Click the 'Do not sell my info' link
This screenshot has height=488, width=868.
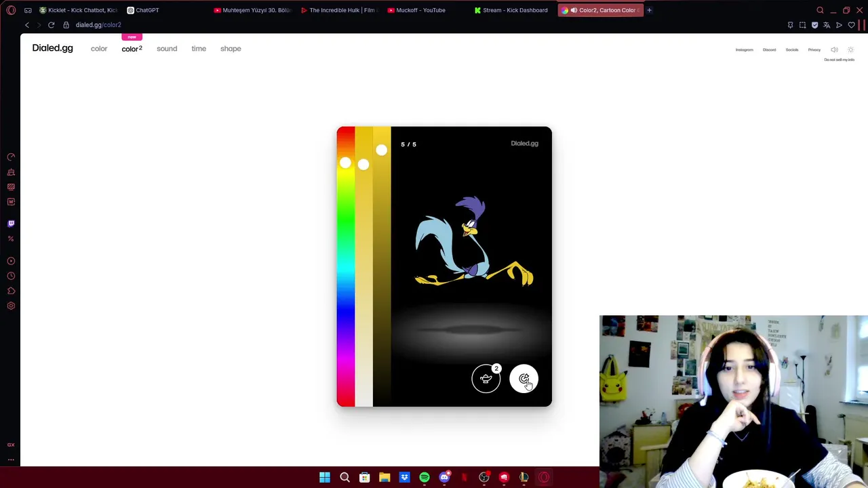(x=839, y=60)
